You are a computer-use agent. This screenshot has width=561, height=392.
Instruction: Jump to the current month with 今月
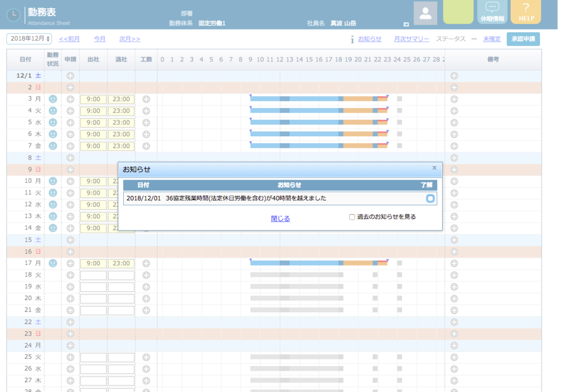[100, 39]
